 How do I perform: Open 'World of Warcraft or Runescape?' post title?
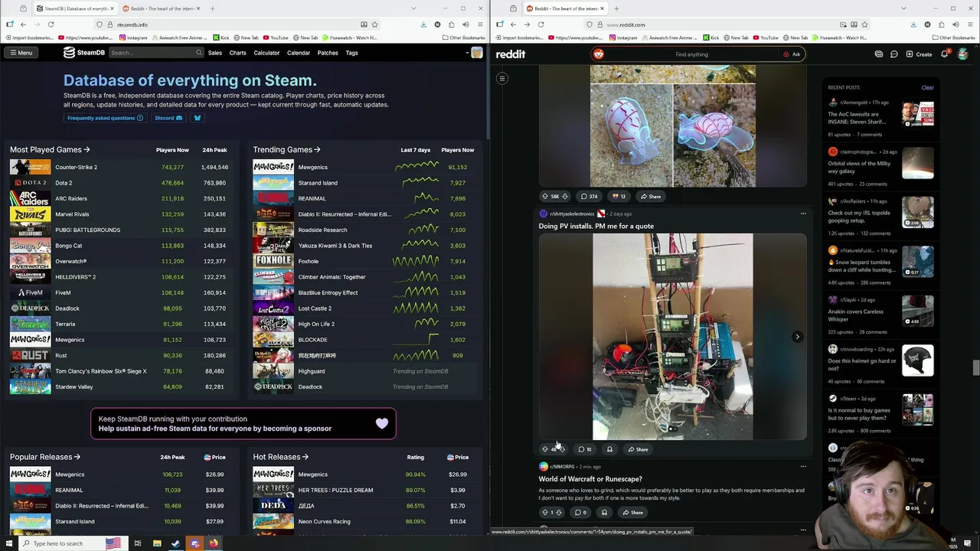click(590, 479)
